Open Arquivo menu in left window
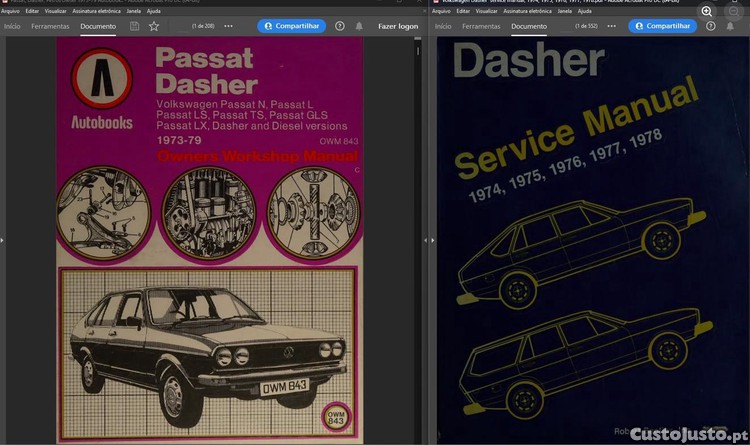 coord(10,11)
